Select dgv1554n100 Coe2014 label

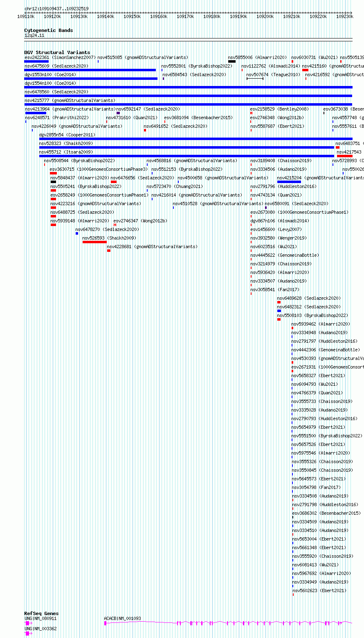click(50, 83)
